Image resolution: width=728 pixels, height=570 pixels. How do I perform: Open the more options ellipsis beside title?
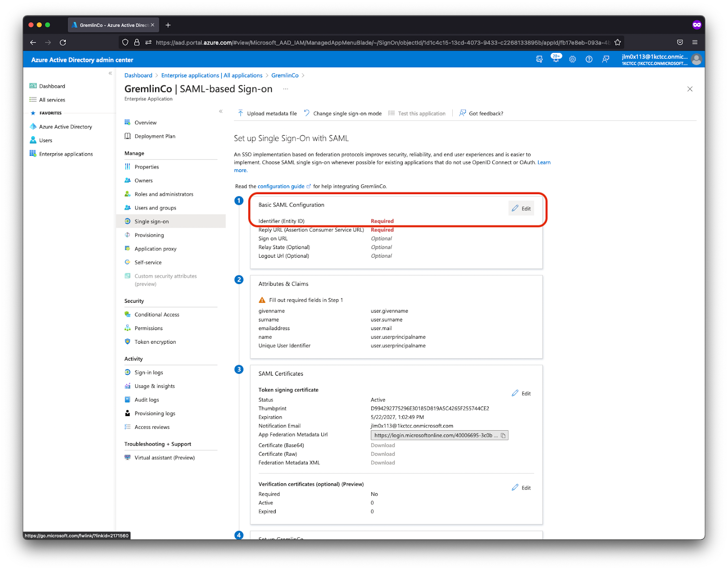(x=285, y=89)
